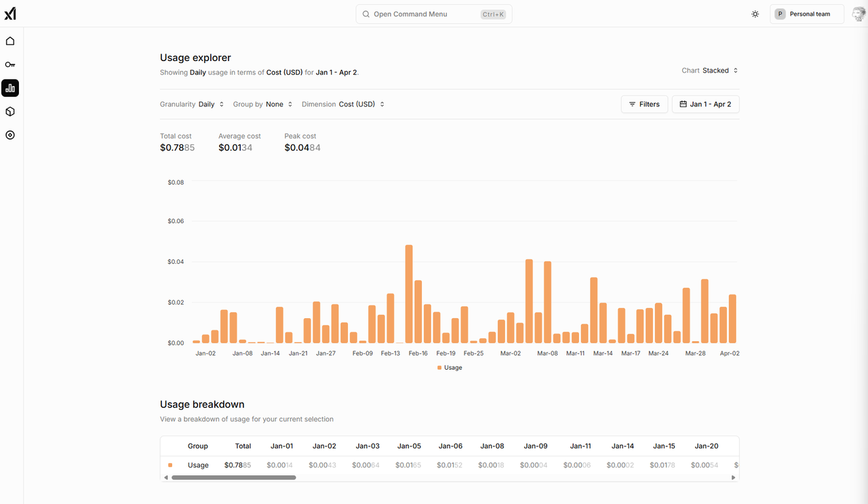
Task: Open the Home sidebar icon
Action: click(10, 41)
